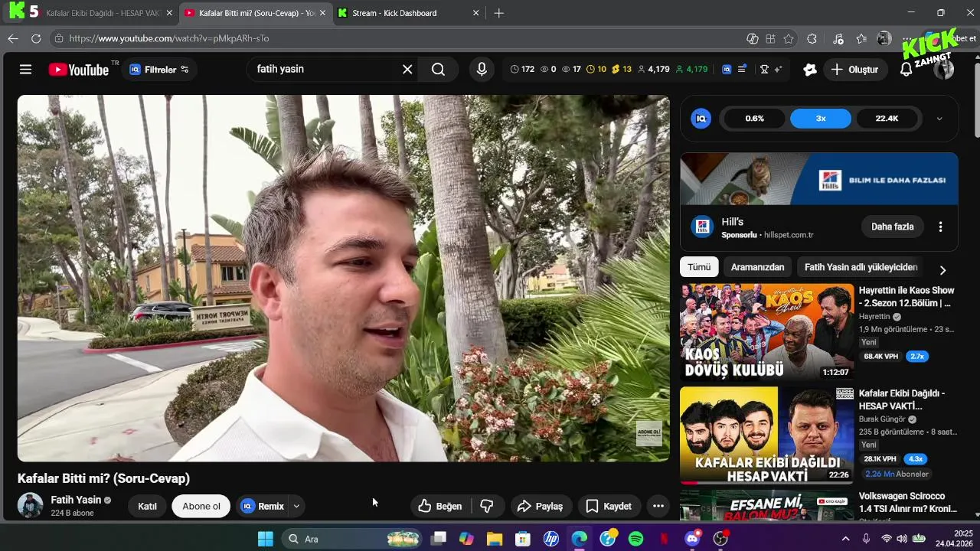Open the Fatih Yasin channel name link

coord(76,500)
